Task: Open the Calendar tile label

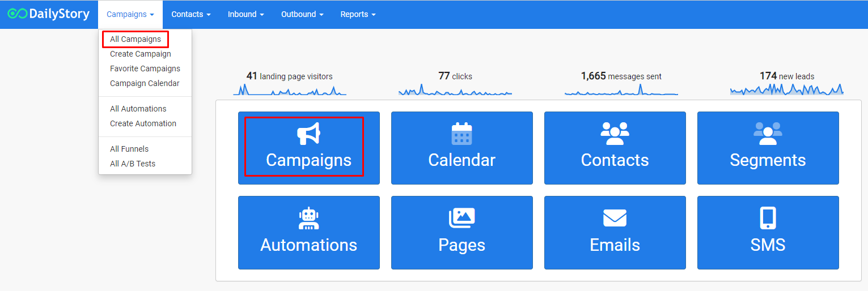Action: (461, 160)
